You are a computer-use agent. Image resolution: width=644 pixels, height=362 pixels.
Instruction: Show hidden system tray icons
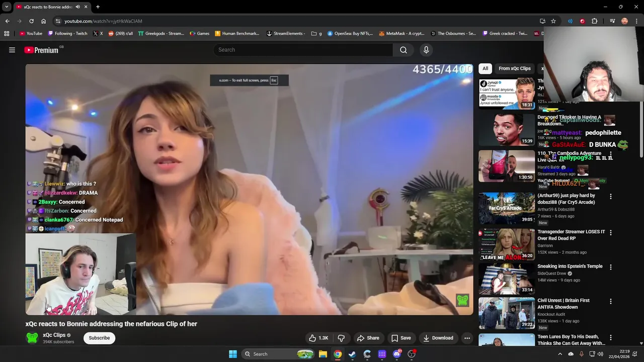560,354
